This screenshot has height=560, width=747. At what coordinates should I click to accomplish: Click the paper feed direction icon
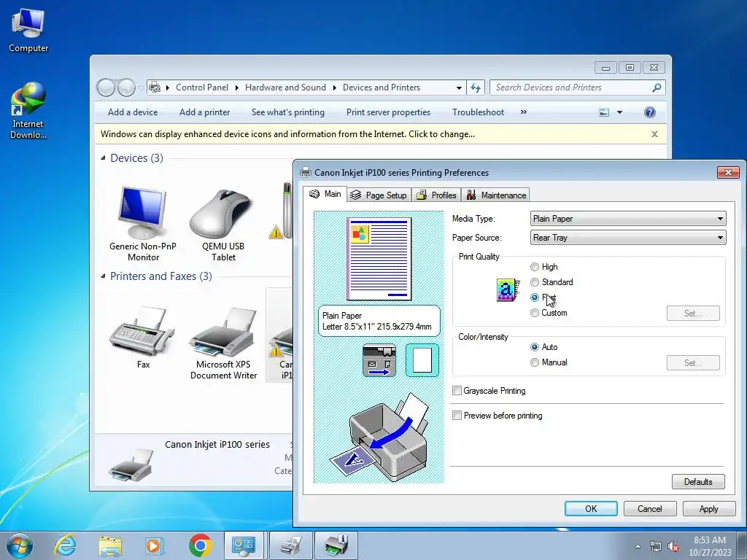pos(379,360)
